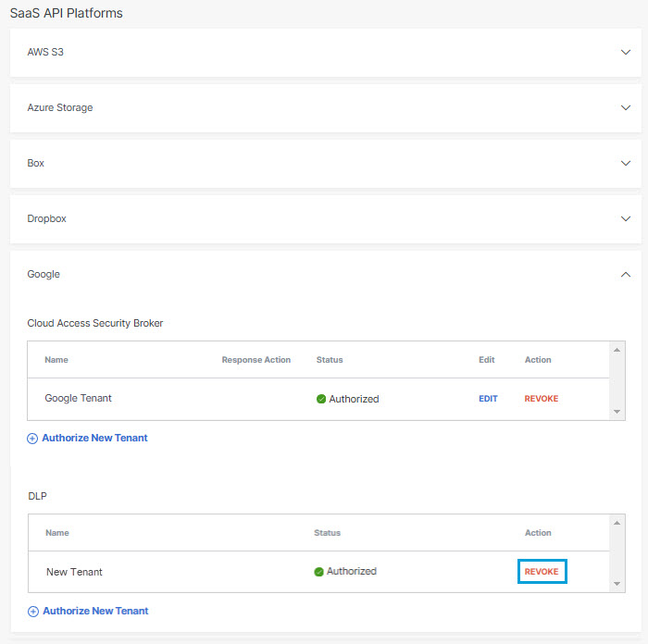Select the New Tenant row name
The image size is (648, 644).
click(x=74, y=572)
